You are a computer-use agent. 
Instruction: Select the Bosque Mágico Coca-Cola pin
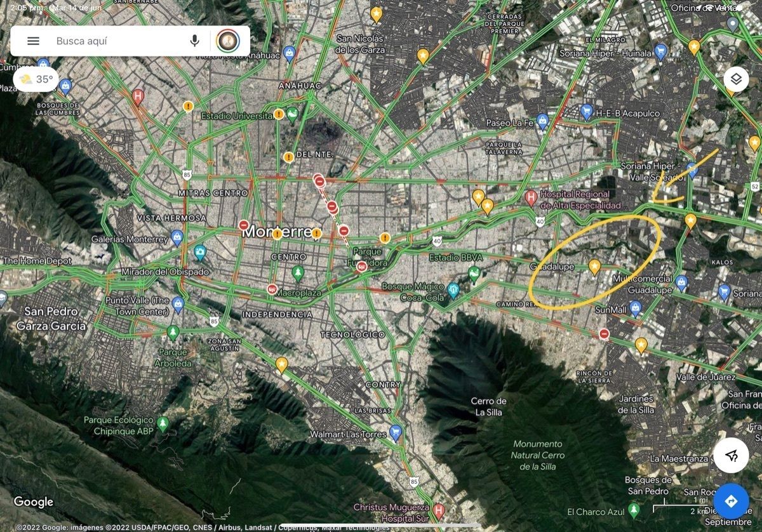click(453, 291)
